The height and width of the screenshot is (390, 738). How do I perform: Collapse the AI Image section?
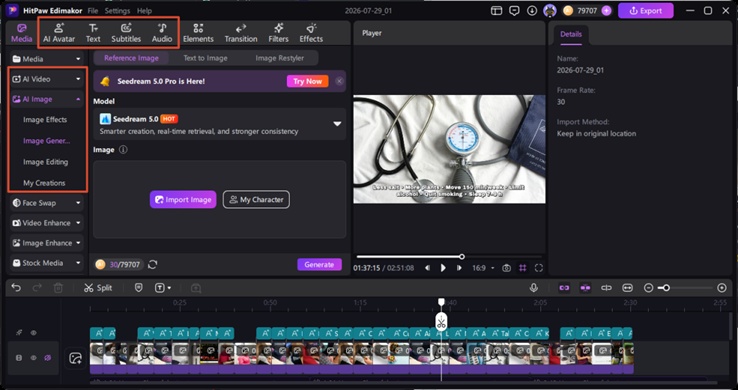tap(47, 99)
